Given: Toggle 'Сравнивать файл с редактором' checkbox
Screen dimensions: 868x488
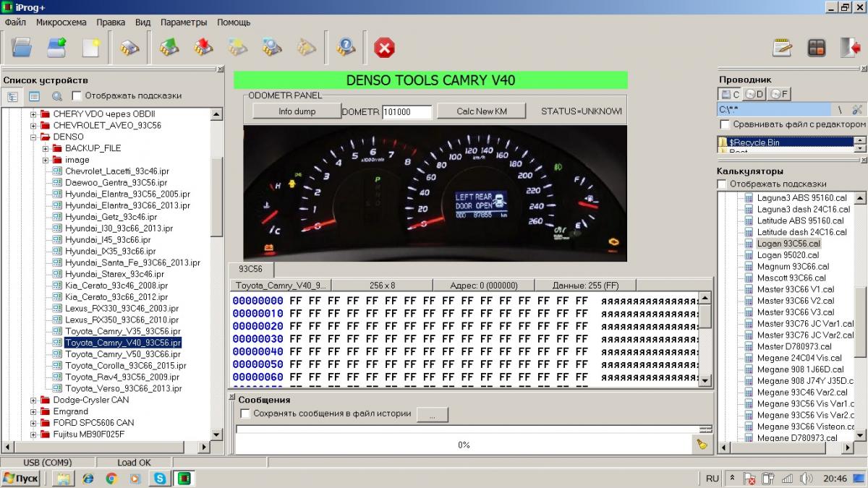Looking at the screenshot, I should tap(725, 124).
